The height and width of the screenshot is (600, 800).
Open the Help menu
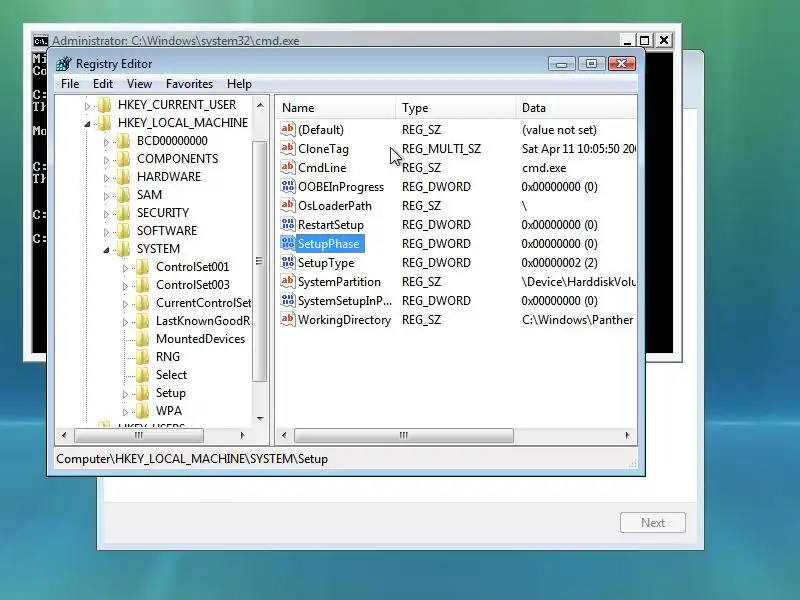point(239,84)
